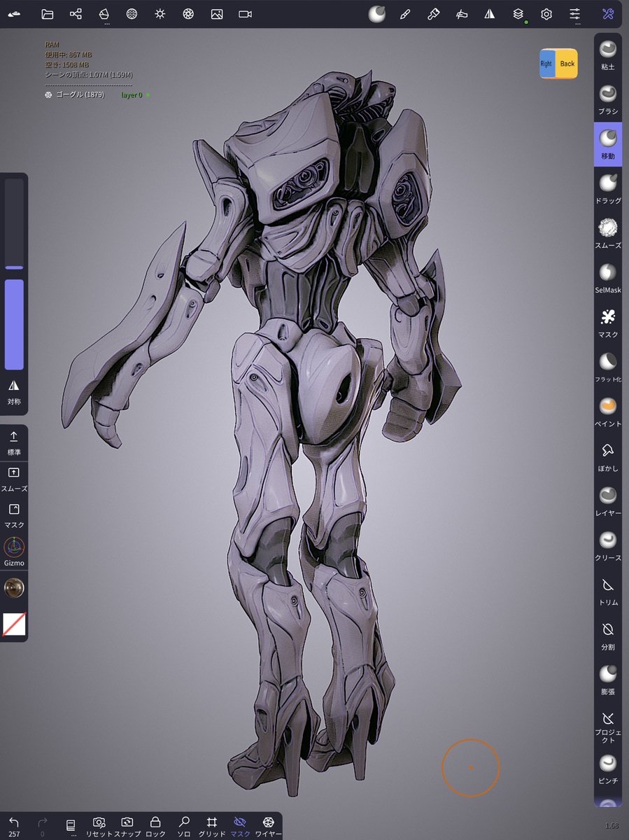
Task: Click the Right face of view cube
Action: [x=546, y=64]
